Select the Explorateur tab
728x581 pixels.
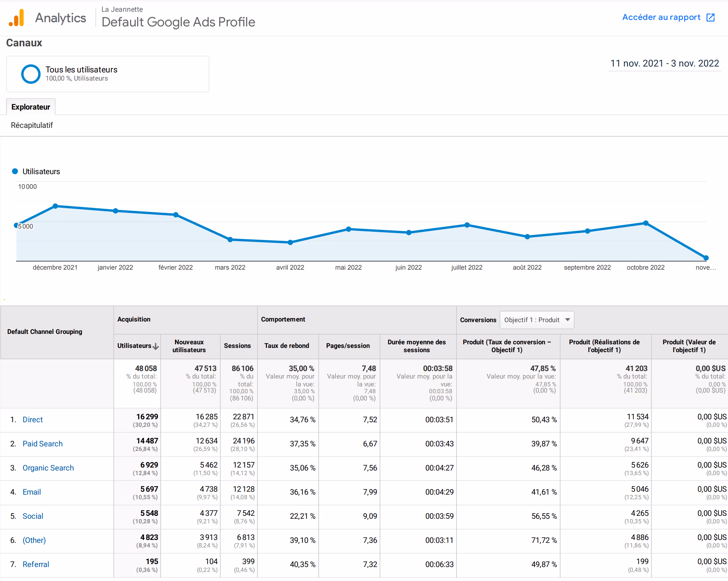31,107
